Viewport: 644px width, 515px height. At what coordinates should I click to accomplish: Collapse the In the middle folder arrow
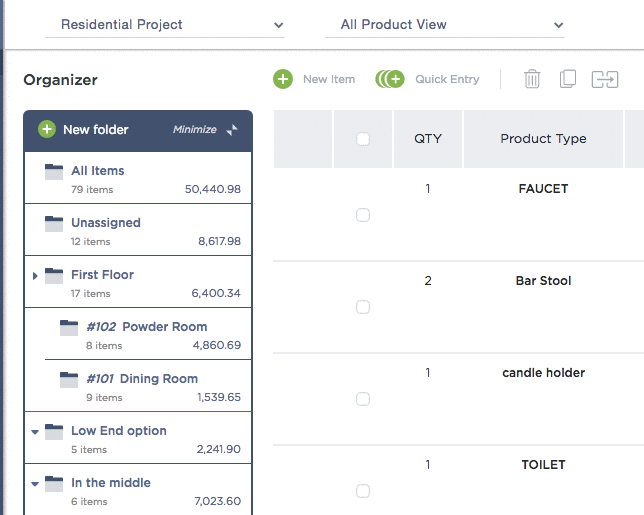pos(35,484)
